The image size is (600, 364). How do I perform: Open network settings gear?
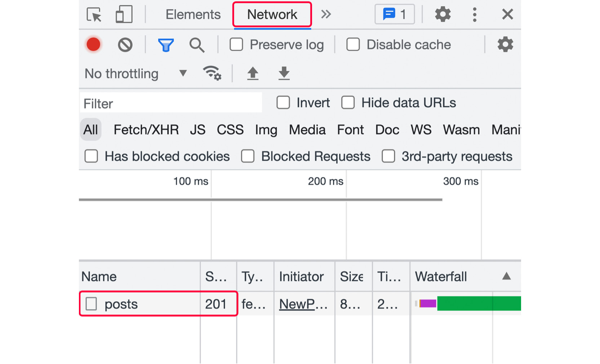[505, 44]
